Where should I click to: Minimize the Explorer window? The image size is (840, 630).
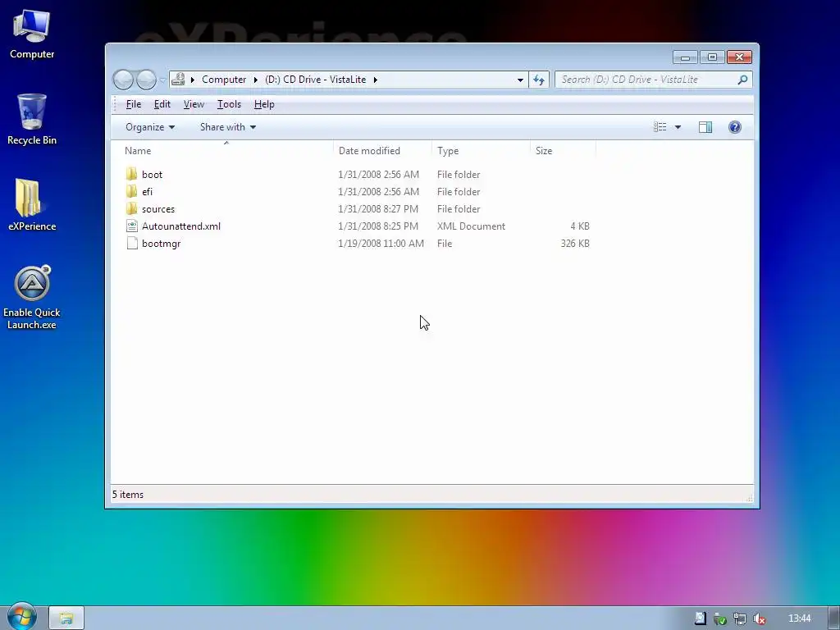[685, 57]
